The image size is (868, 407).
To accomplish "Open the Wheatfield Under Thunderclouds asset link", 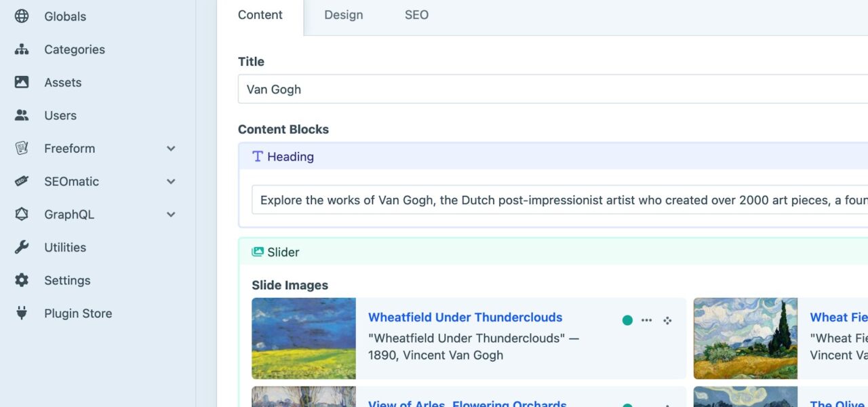I will [x=465, y=317].
